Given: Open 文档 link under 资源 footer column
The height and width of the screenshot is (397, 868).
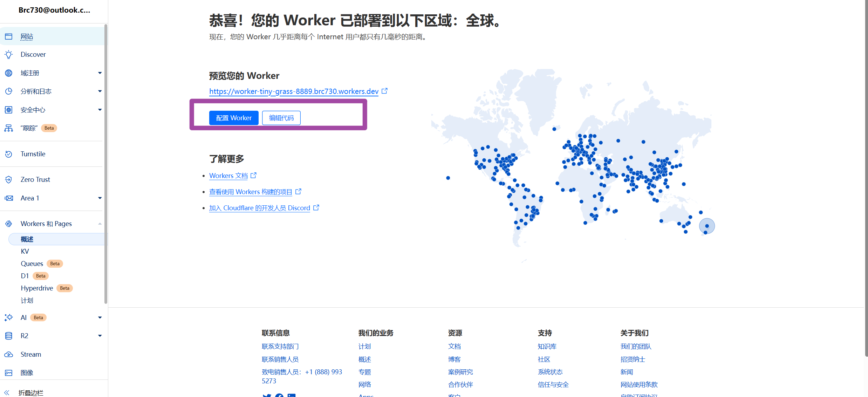Looking at the screenshot, I should point(454,346).
